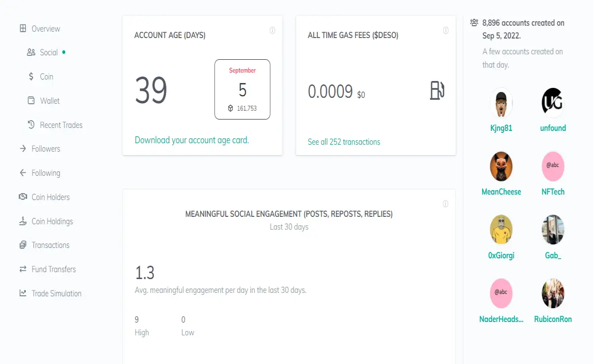Click the gas pump icon
Viewport: 593px width, 364px height.
437,90
